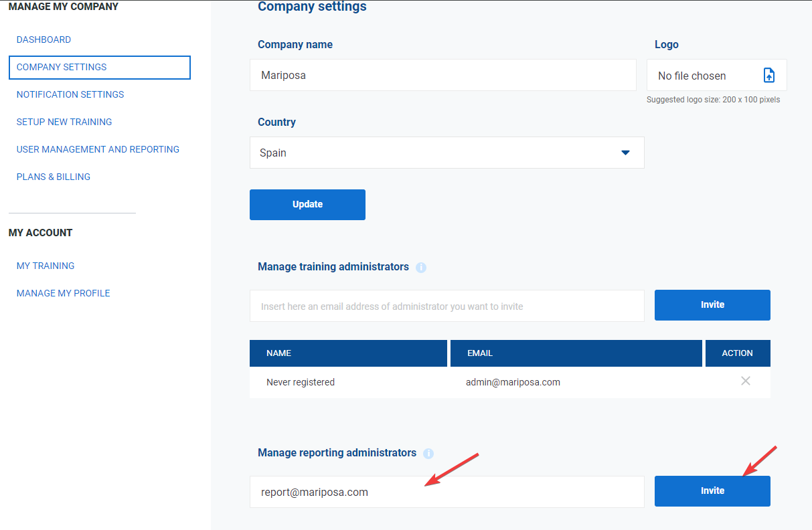Open the Country selection dropdown
The width and height of the screenshot is (812, 530).
tap(446, 153)
